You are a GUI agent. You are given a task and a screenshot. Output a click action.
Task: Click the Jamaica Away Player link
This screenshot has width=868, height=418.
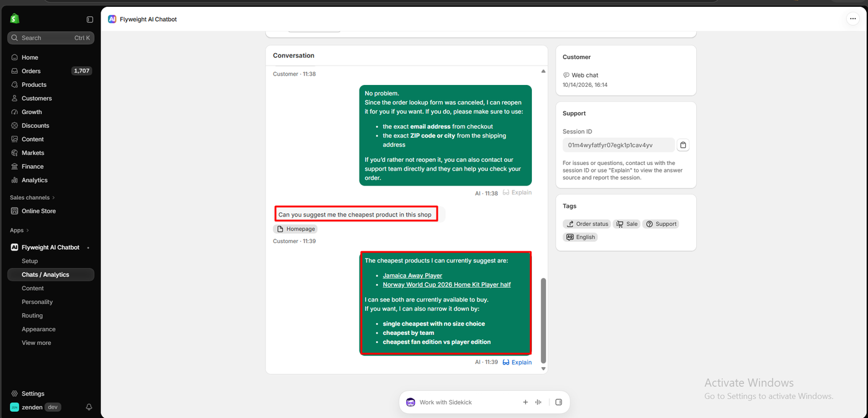pyautogui.click(x=412, y=275)
